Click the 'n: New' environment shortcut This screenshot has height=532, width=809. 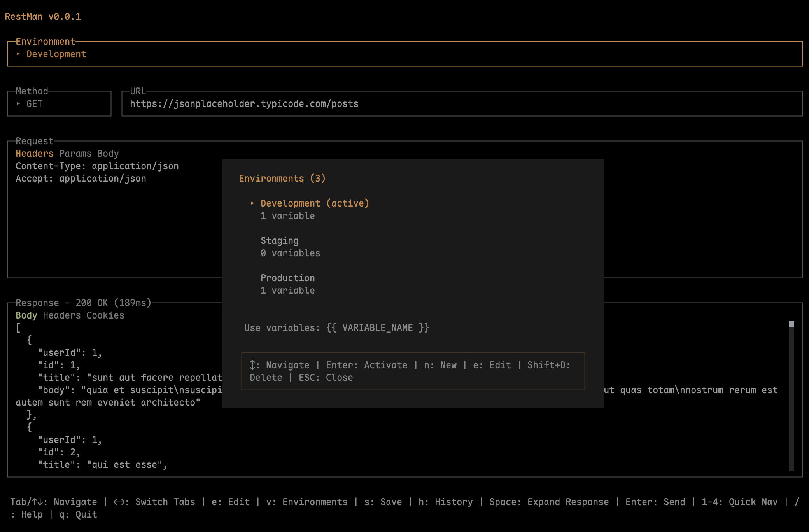[440, 365]
